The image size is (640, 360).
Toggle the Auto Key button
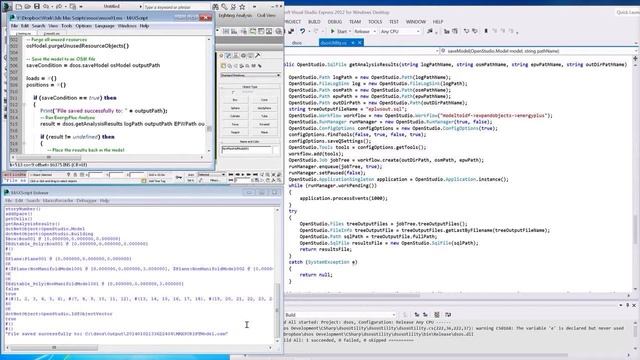(191, 175)
